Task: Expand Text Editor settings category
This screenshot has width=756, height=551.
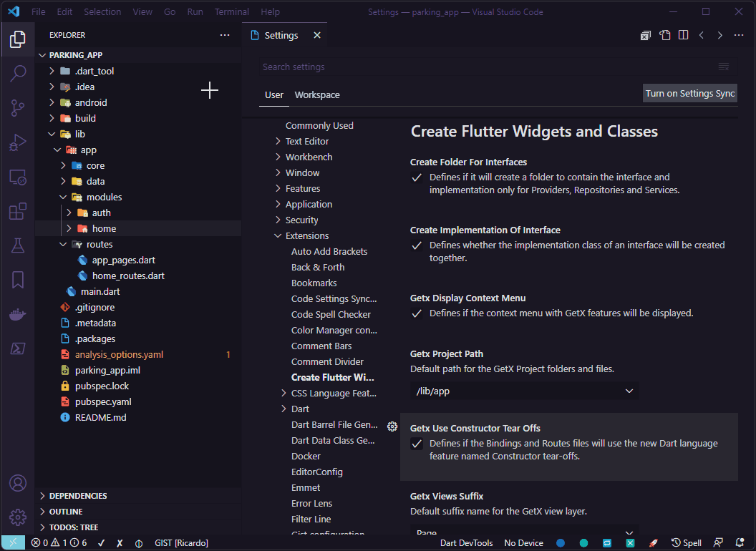Action: [x=278, y=141]
